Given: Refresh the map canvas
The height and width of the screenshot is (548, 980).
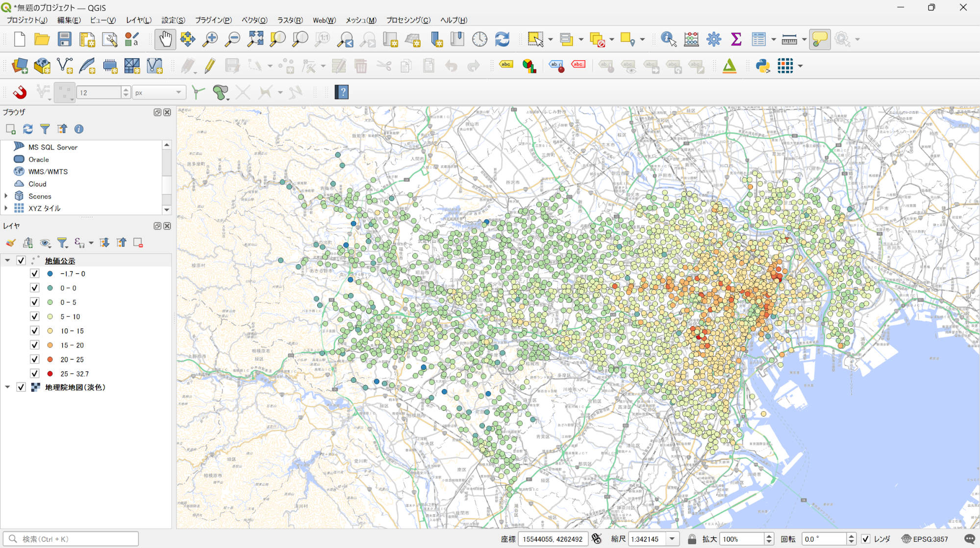Looking at the screenshot, I should (x=502, y=39).
